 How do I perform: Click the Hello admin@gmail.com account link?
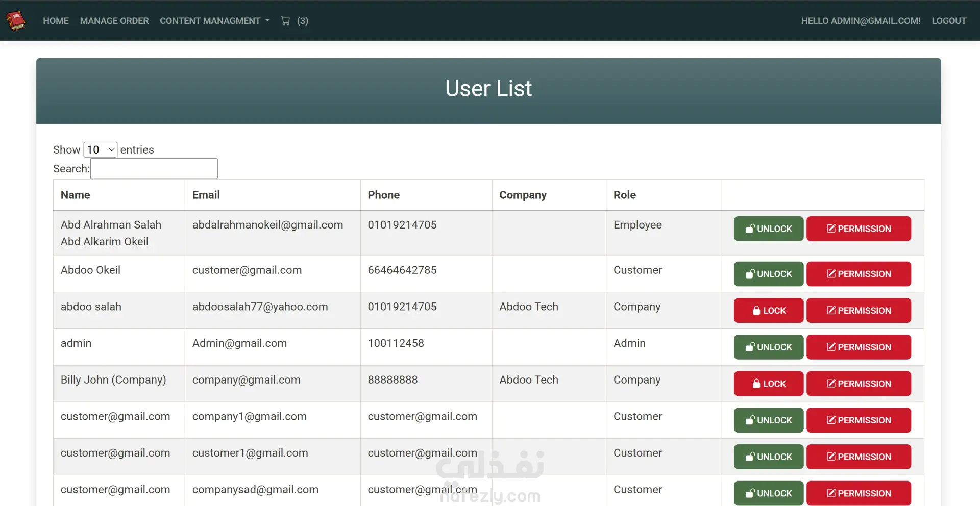coord(861,21)
